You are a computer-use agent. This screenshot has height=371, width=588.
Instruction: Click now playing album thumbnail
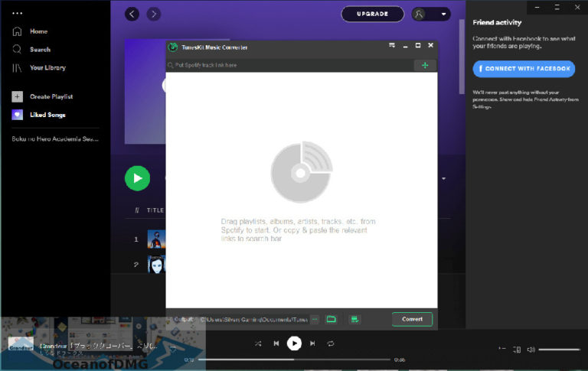pos(21,343)
